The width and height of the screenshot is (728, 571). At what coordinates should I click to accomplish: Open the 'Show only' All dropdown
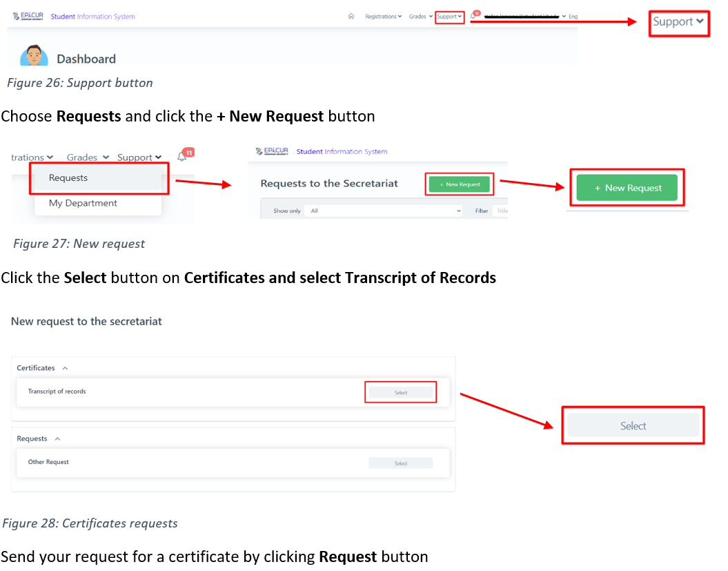[x=385, y=211]
